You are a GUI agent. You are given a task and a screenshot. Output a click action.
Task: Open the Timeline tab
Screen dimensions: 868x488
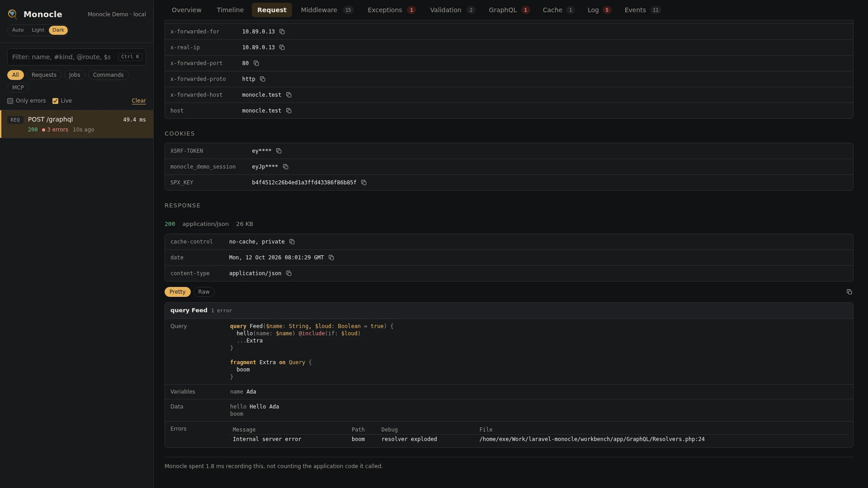pos(230,10)
